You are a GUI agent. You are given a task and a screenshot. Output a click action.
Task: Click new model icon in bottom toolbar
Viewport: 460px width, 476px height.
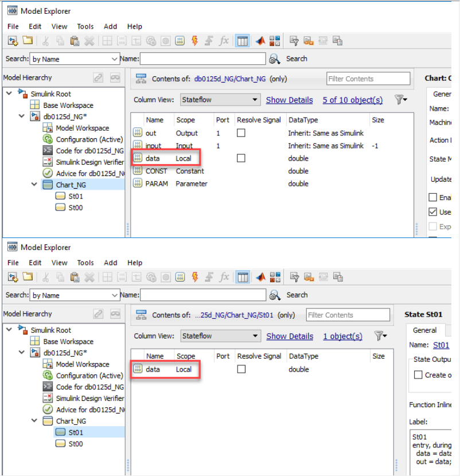point(13,277)
